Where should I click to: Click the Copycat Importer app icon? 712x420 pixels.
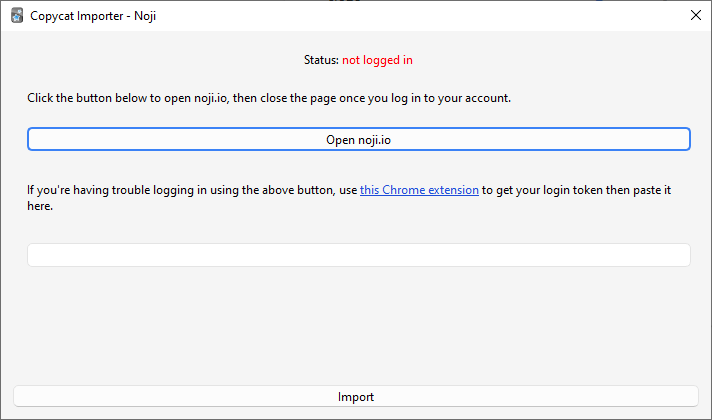(17, 15)
